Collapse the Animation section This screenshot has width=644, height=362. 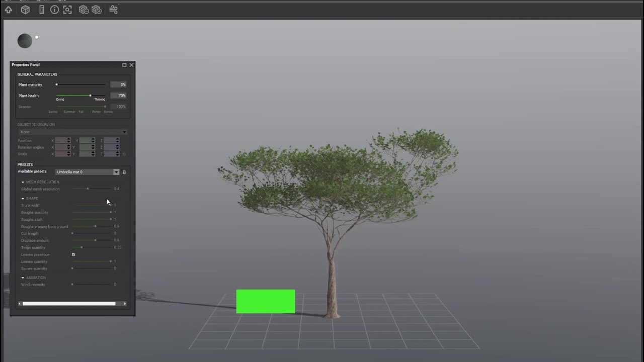pos(23,278)
